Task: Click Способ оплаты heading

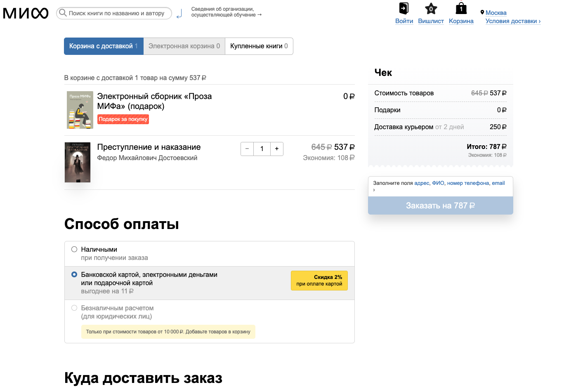Action: pos(122,224)
